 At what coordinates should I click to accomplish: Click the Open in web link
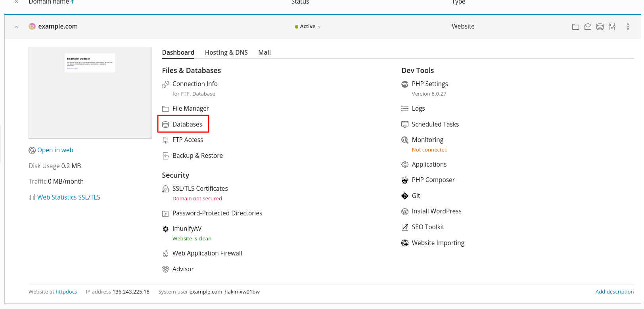55,150
